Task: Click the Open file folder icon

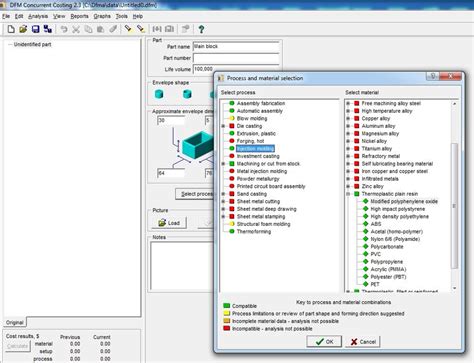Action: tap(23, 29)
